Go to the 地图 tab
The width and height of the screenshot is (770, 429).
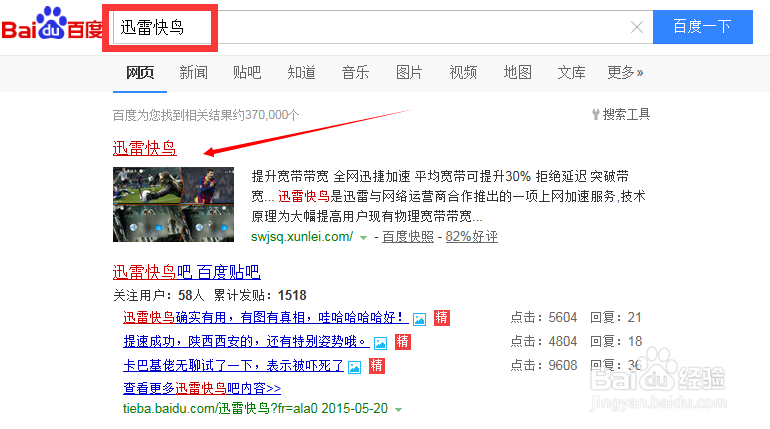coord(518,73)
